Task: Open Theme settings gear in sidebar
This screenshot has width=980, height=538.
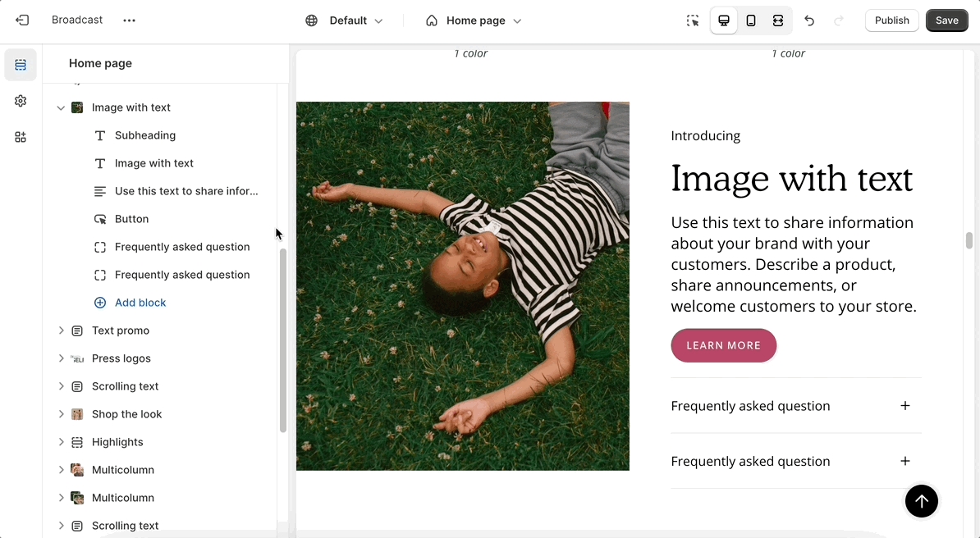Action: (21, 101)
